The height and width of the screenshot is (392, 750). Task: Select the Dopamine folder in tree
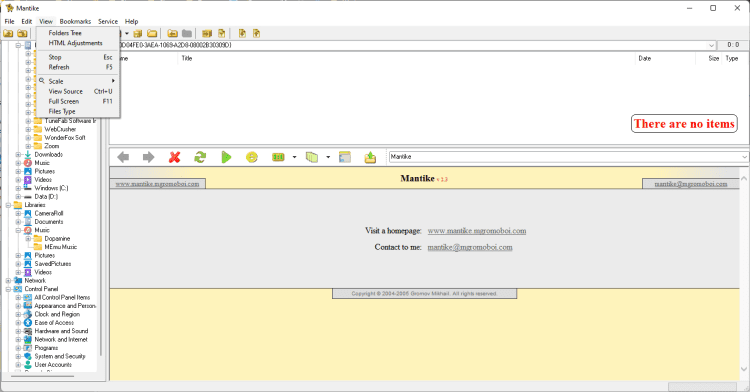(57, 239)
